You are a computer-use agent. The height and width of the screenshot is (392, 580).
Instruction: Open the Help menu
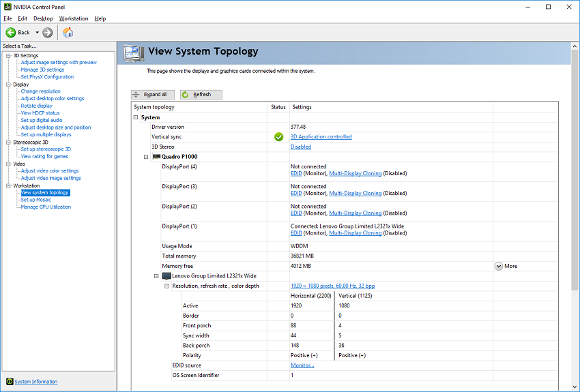(100, 18)
